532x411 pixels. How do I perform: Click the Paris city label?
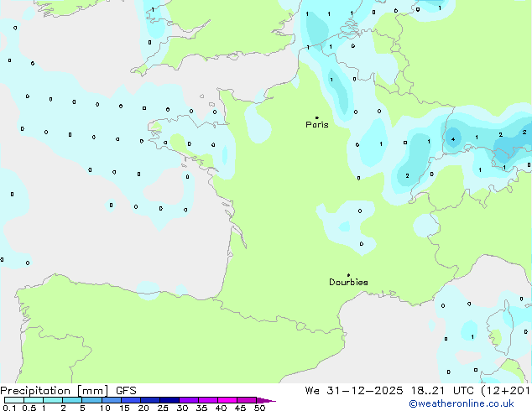tap(317, 125)
